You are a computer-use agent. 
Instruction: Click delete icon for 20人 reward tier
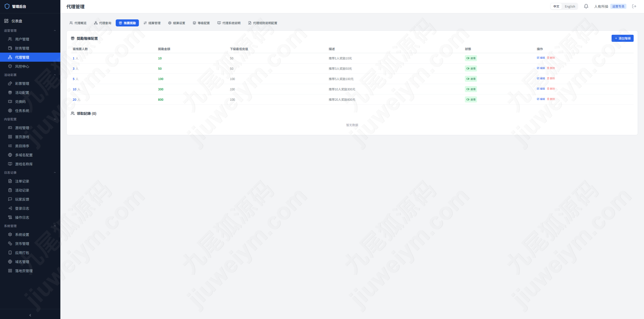tap(548, 99)
